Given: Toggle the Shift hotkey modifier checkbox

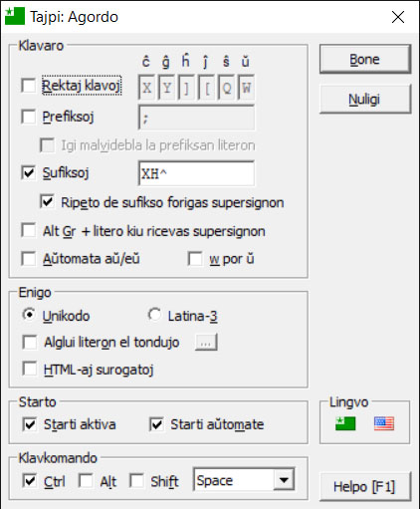Looking at the screenshot, I should 136,481.
